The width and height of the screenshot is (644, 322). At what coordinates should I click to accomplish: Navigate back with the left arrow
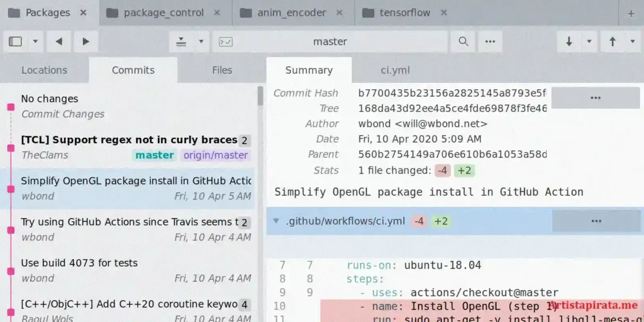click(x=58, y=42)
